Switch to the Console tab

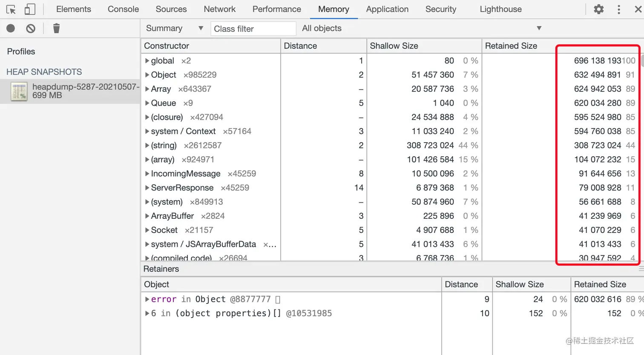[123, 9]
